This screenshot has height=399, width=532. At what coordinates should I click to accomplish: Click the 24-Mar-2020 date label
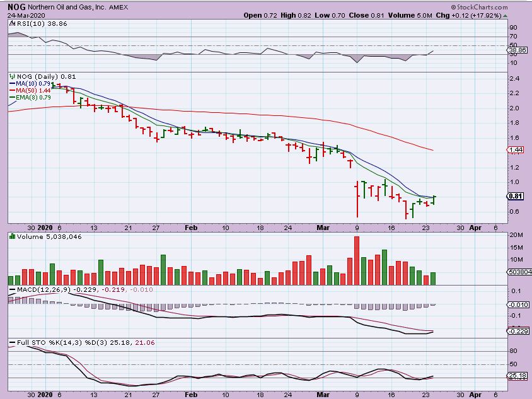click(x=26, y=16)
